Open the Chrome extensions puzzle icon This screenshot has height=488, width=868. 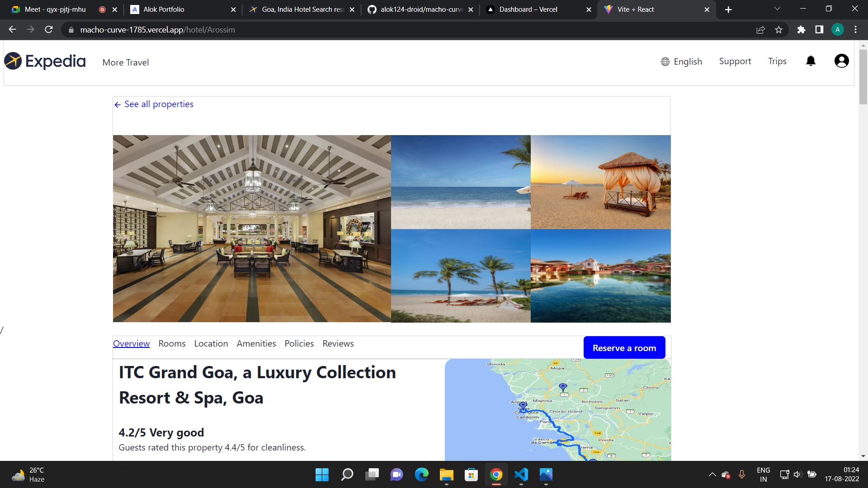801,30
